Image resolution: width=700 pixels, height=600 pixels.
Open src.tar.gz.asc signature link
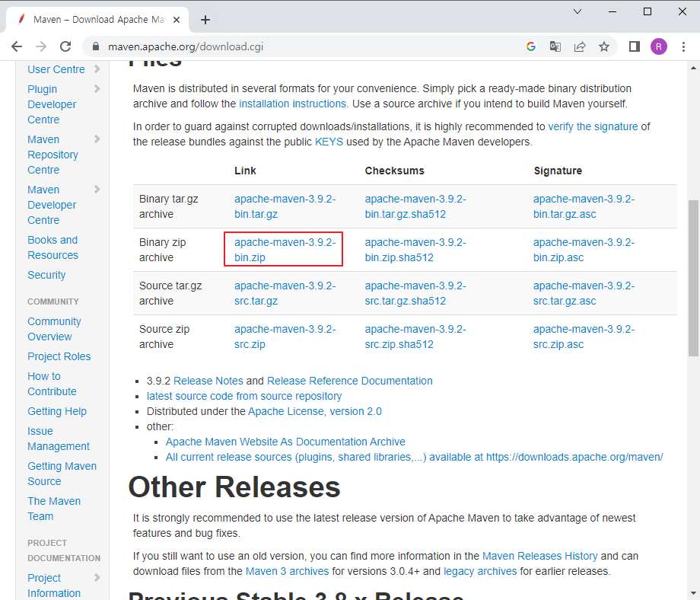tap(584, 293)
